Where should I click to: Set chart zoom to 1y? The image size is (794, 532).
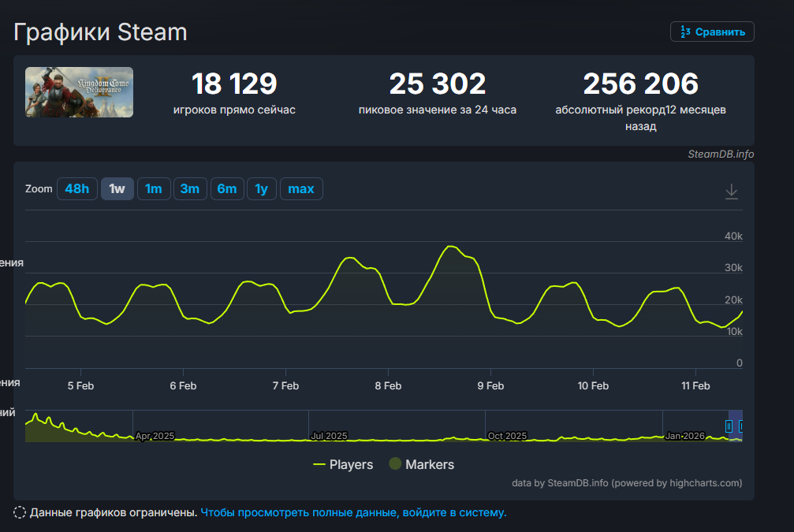tap(261, 189)
